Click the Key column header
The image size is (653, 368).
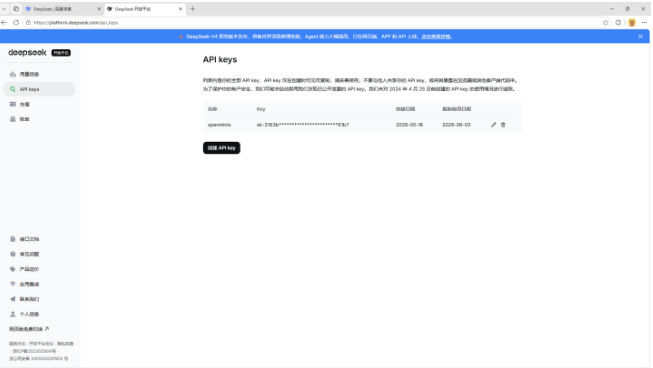tap(261, 109)
